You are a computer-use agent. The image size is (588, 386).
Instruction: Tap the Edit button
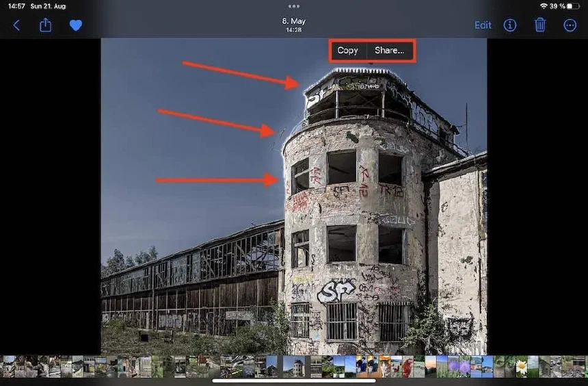tap(483, 25)
